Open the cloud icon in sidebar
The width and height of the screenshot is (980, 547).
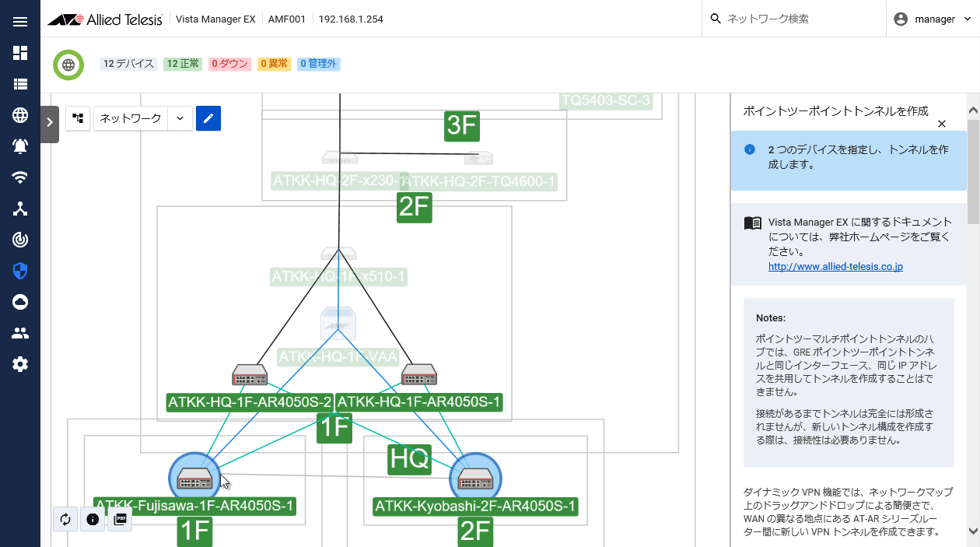point(20,302)
